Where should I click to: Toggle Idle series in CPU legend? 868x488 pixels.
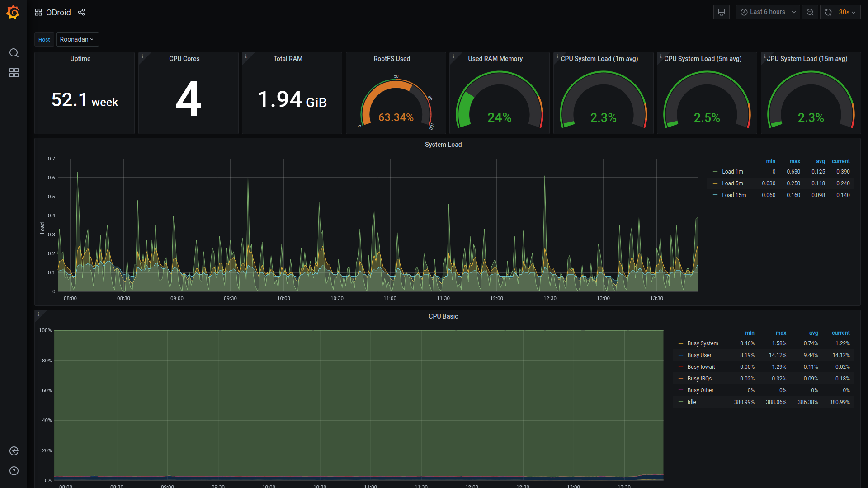691,402
